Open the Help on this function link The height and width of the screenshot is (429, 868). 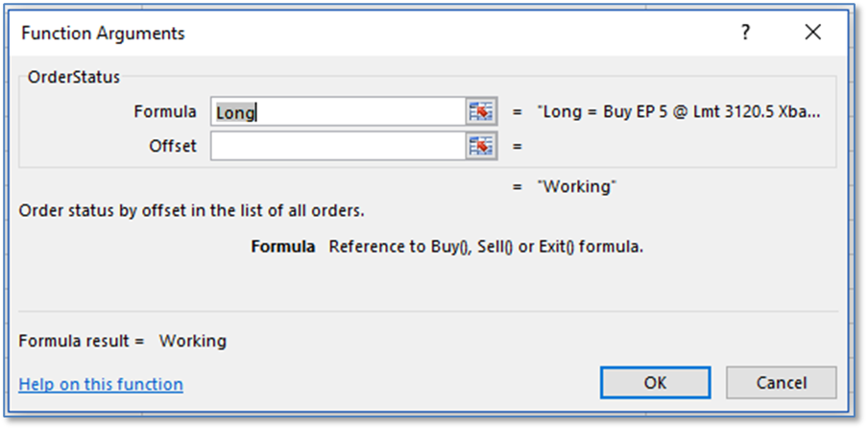101,384
